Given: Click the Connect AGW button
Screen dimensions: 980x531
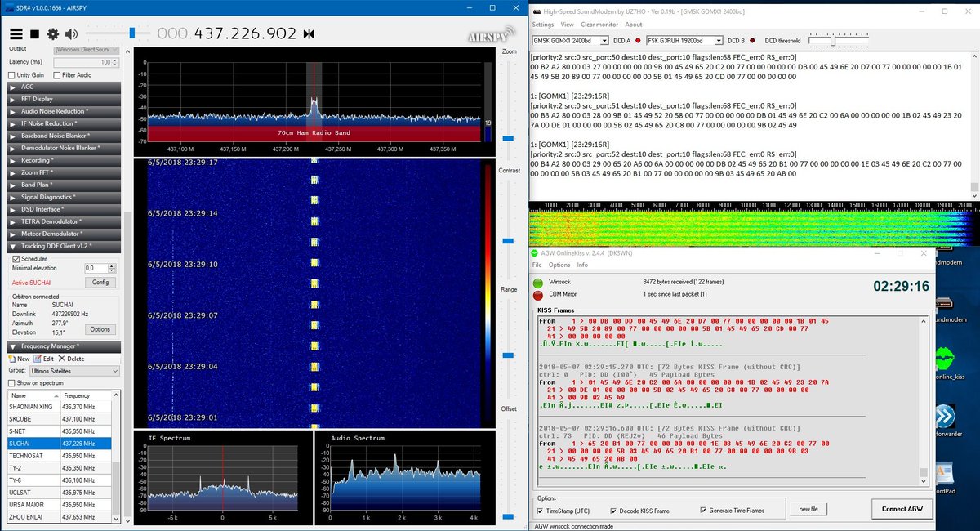Looking at the screenshot, I should [x=902, y=509].
